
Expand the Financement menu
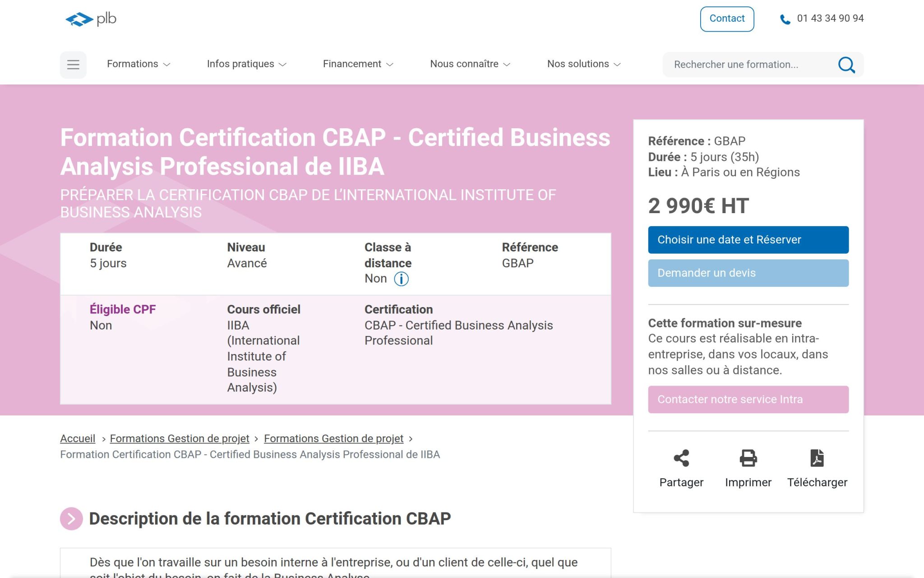click(x=358, y=64)
